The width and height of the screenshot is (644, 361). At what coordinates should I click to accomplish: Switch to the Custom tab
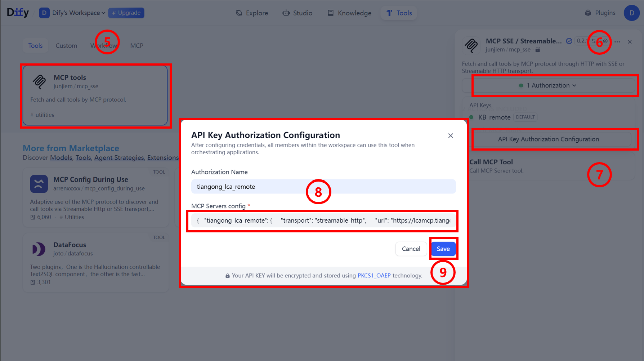click(66, 46)
